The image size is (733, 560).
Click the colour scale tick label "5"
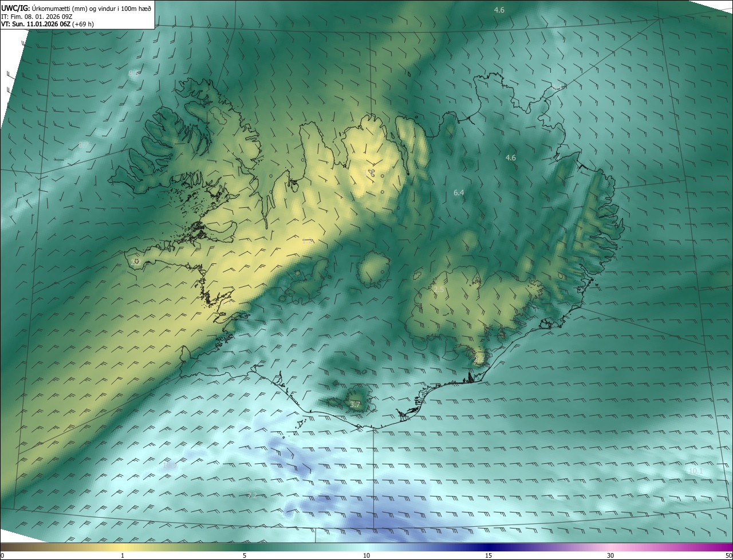245,555
